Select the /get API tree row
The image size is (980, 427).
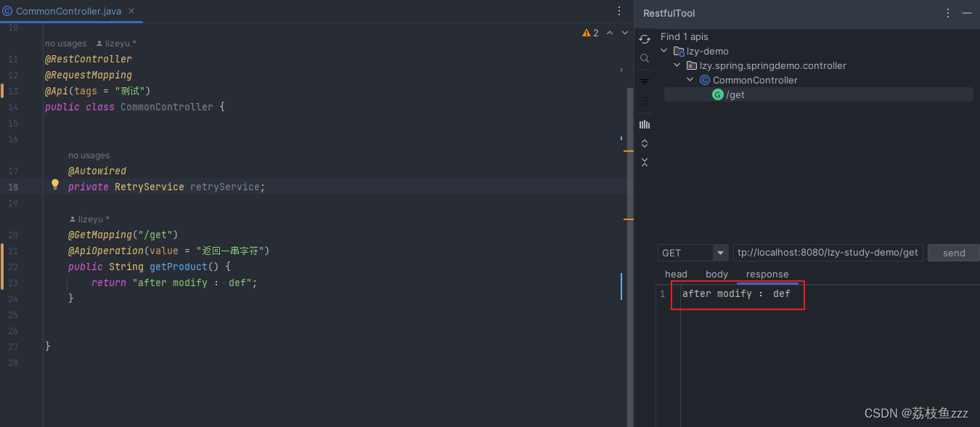click(x=818, y=94)
